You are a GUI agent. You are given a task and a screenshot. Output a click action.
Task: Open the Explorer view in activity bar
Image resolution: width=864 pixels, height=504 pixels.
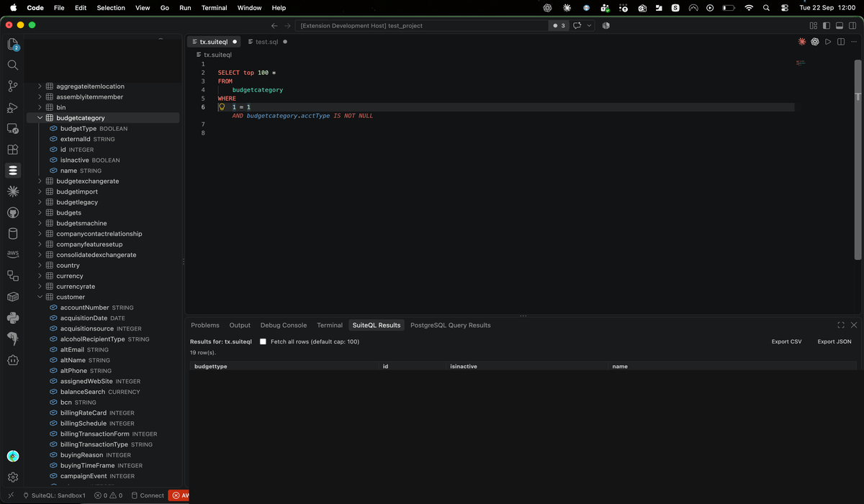click(13, 45)
